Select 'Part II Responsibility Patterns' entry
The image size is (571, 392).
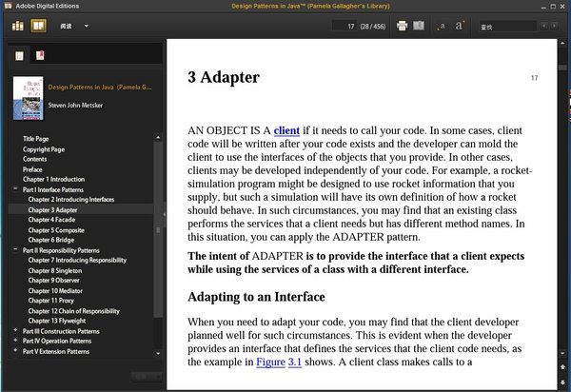pyautogui.click(x=61, y=250)
